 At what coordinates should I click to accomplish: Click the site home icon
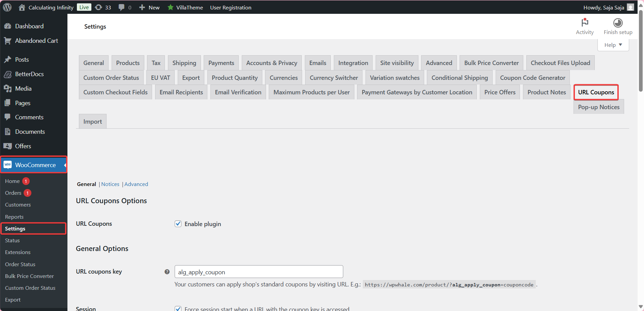point(22,7)
